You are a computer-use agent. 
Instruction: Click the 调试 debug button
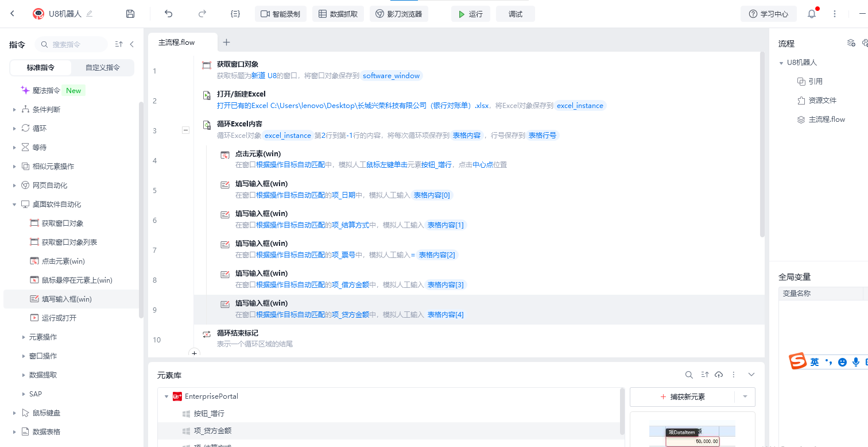tap(516, 14)
